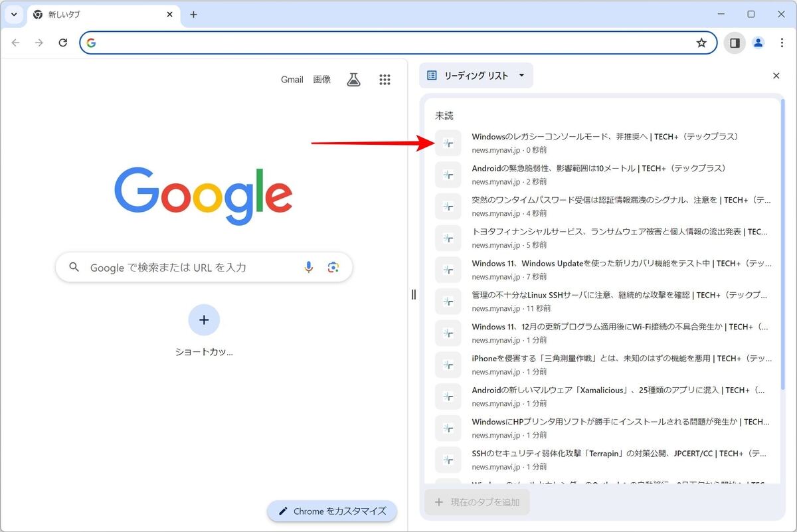This screenshot has width=797, height=532.
Task: Open a new tab with plus button
Action: tap(193, 14)
